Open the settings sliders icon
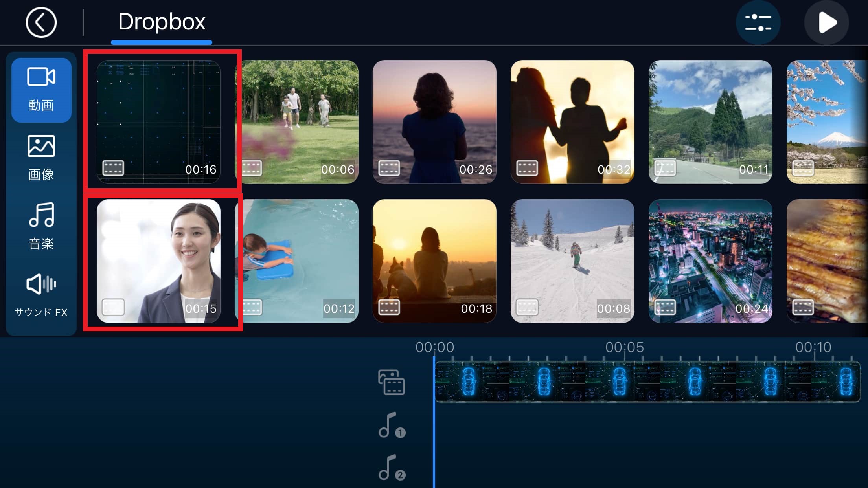This screenshot has height=488, width=868. click(x=758, y=22)
